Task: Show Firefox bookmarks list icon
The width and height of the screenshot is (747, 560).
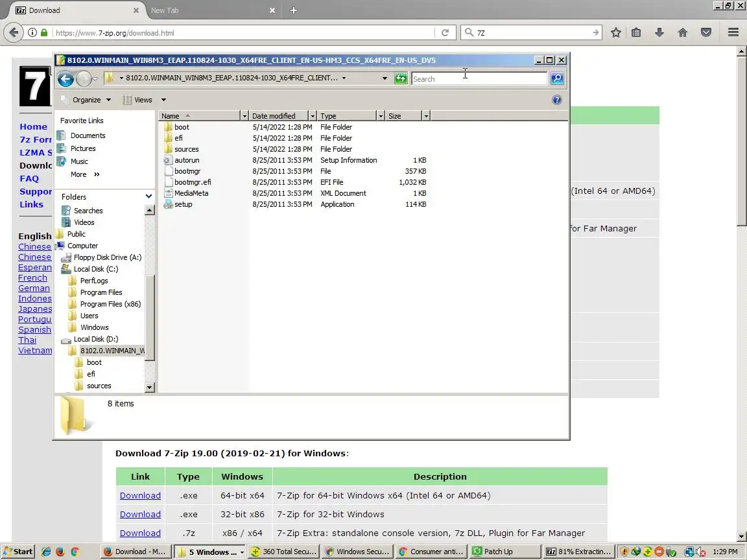Action: 636,32
